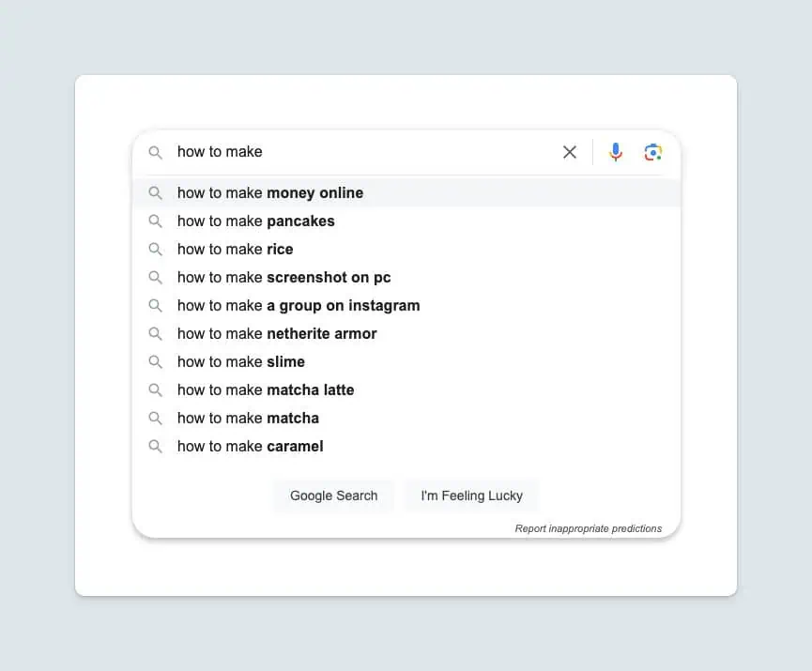Select 'a group on instagram' suggestion

(299, 306)
